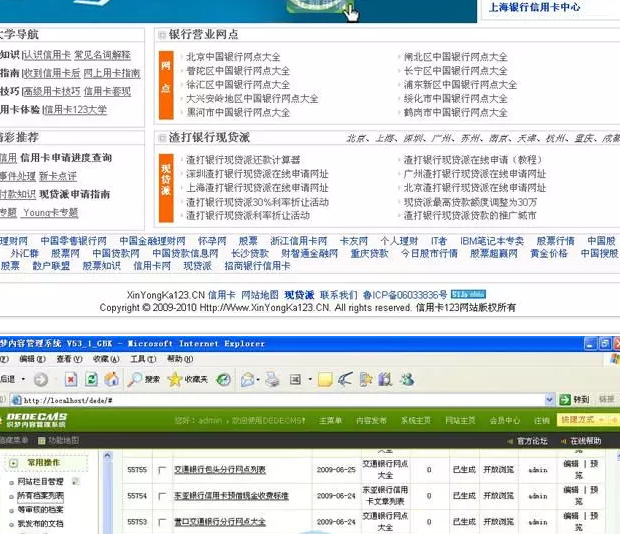Click the sidebar scrollbar up arrow

click(108, 456)
